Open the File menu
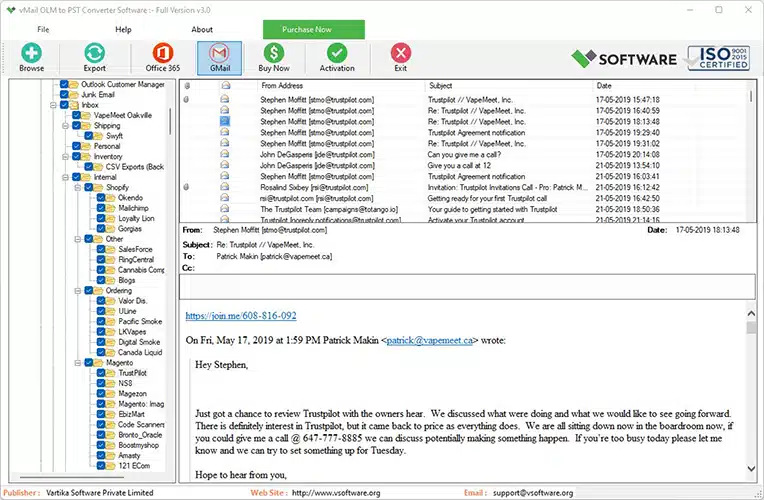The image size is (764, 500). point(43,30)
